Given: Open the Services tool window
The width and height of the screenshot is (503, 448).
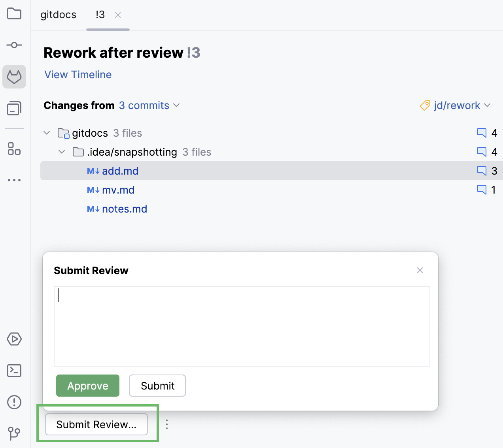Looking at the screenshot, I should coord(14,339).
